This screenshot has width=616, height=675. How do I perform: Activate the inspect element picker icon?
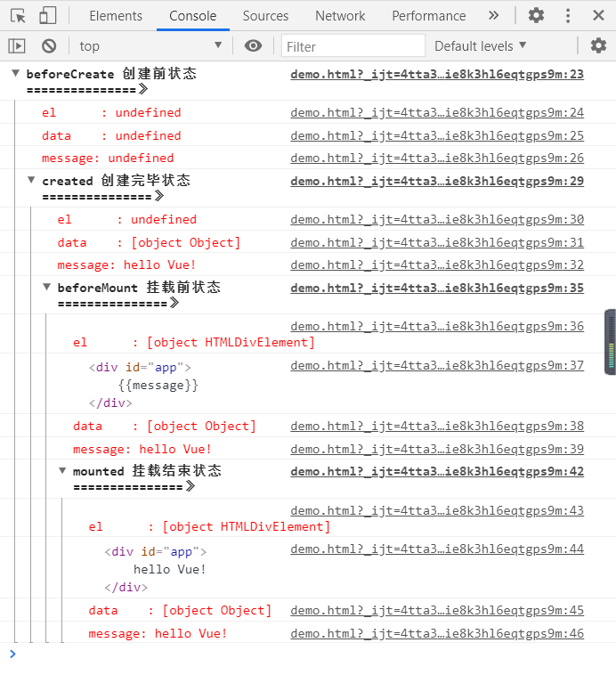pyautogui.click(x=18, y=15)
